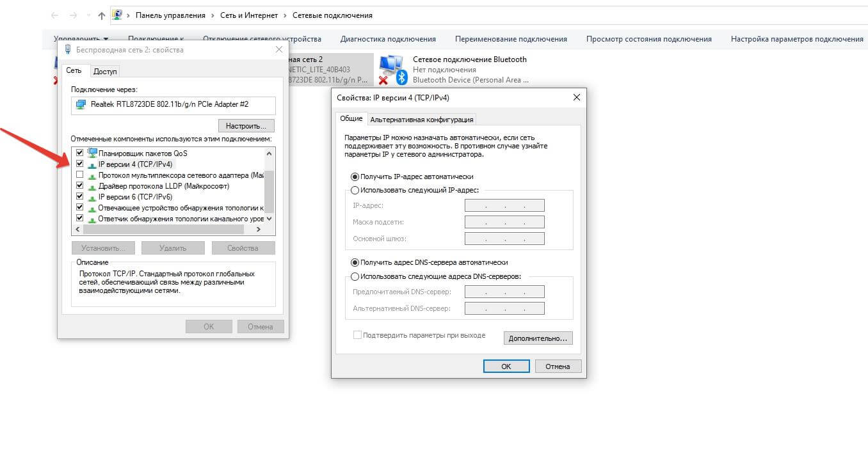Image resolution: width=868 pixels, height=449 pixels.
Task: Switch to the Альтернативная конфигурация tab
Action: [422, 119]
